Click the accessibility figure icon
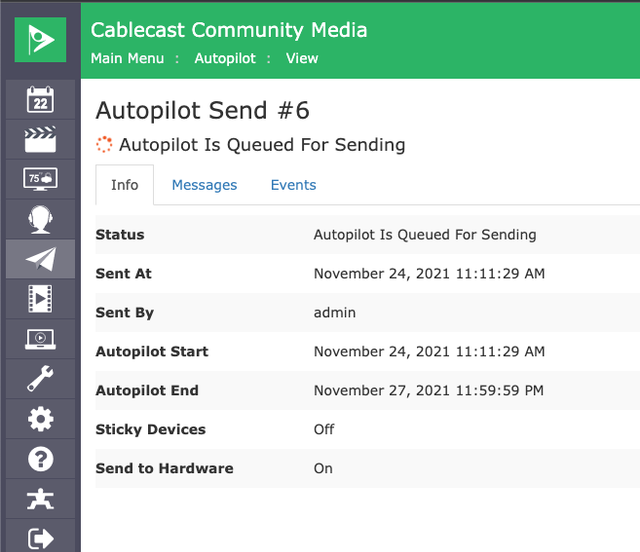Screen dimensions: 640x552 tap(40, 499)
